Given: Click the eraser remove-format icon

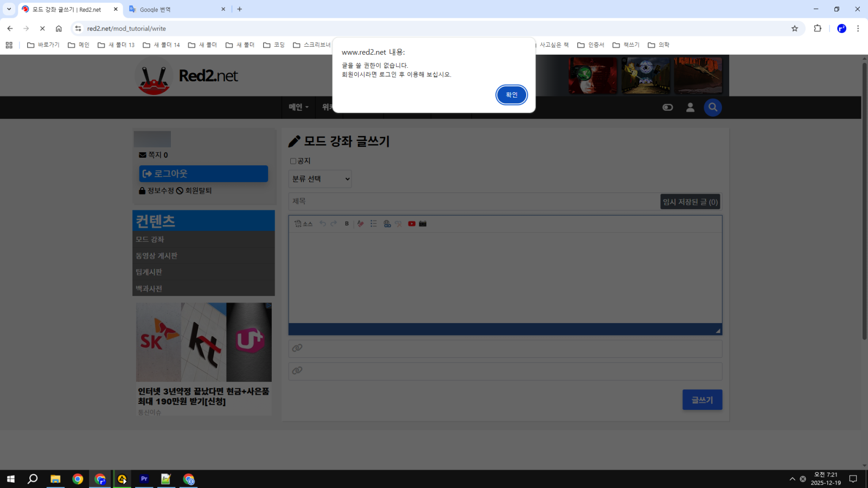Looking at the screenshot, I should pyautogui.click(x=360, y=224).
